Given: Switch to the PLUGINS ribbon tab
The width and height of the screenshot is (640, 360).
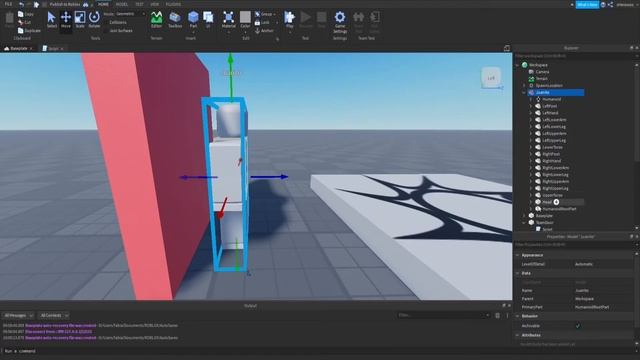Looking at the screenshot, I should [173, 4].
